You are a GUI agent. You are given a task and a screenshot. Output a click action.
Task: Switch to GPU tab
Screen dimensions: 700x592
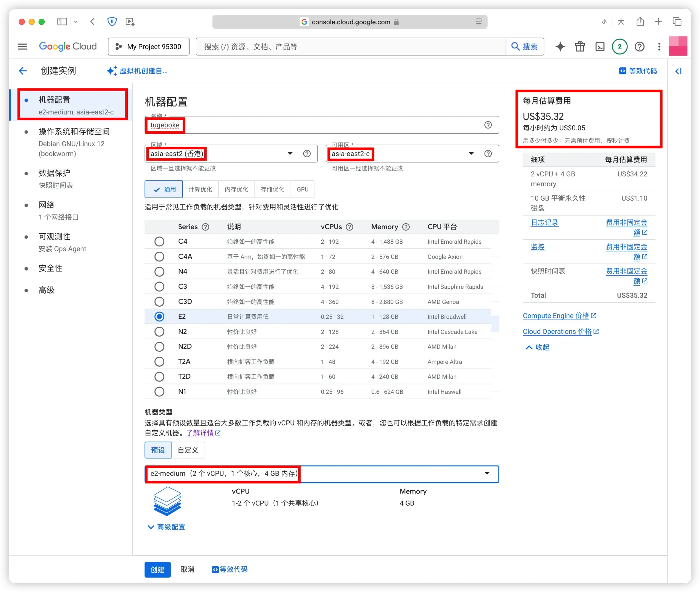tap(302, 189)
